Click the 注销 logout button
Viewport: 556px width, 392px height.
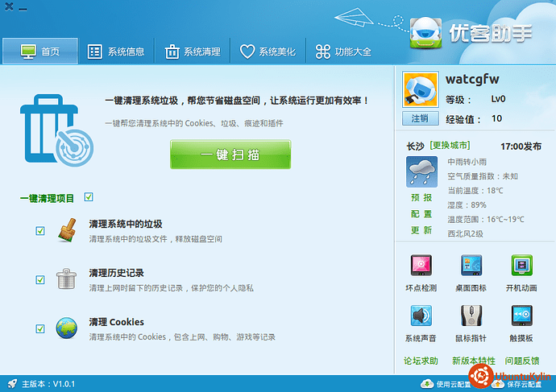(x=421, y=118)
